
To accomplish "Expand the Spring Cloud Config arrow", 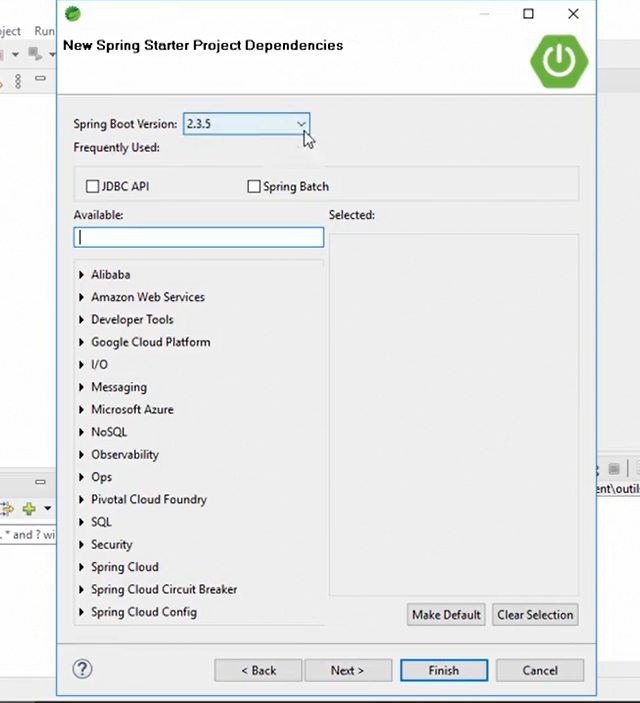I will [x=81, y=612].
